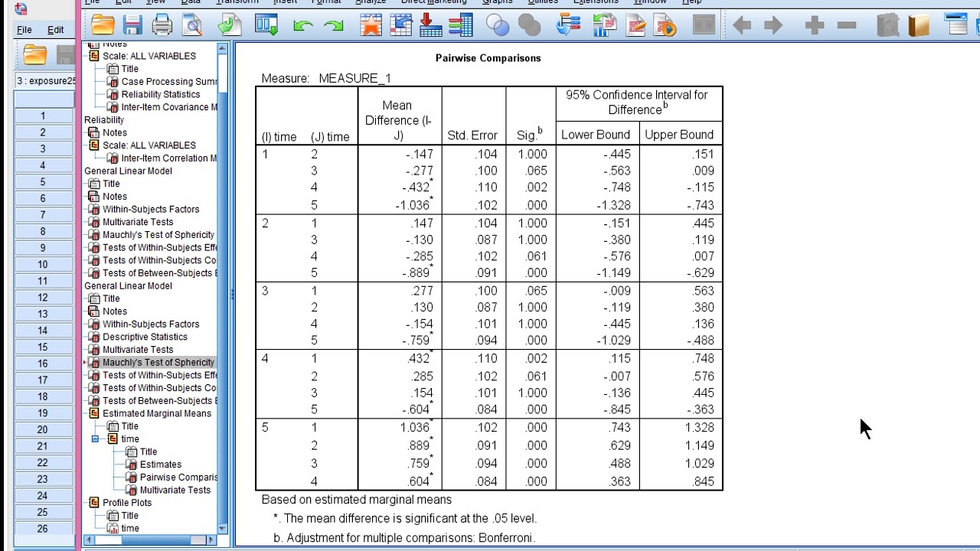
Task: Click outline horizontal scrollbar left arrow
Action: 88,540
